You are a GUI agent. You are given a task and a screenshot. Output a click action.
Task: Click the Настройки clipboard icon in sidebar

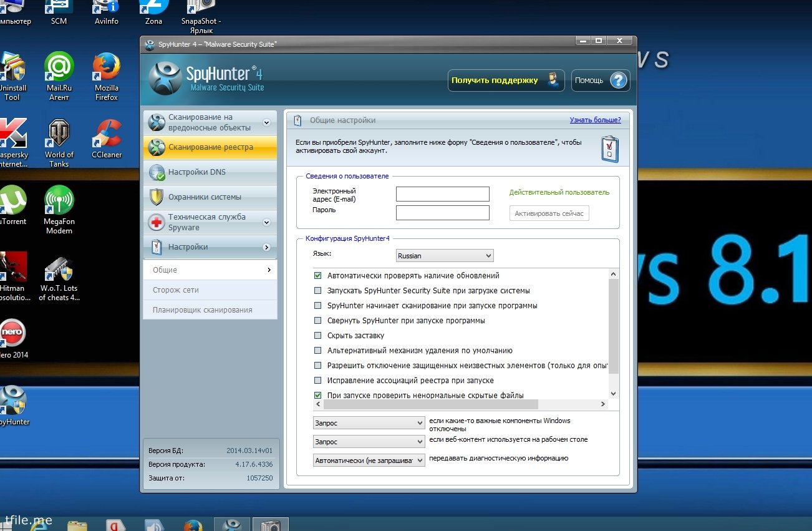tap(157, 247)
